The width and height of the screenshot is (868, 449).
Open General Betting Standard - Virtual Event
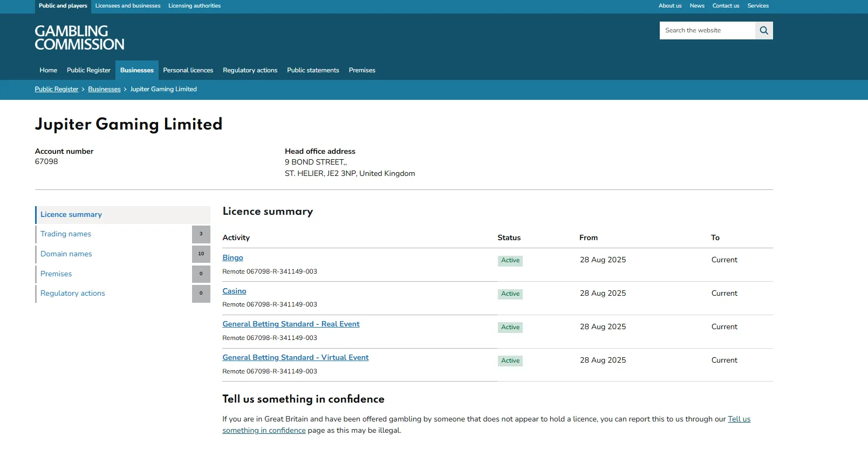pyautogui.click(x=296, y=358)
